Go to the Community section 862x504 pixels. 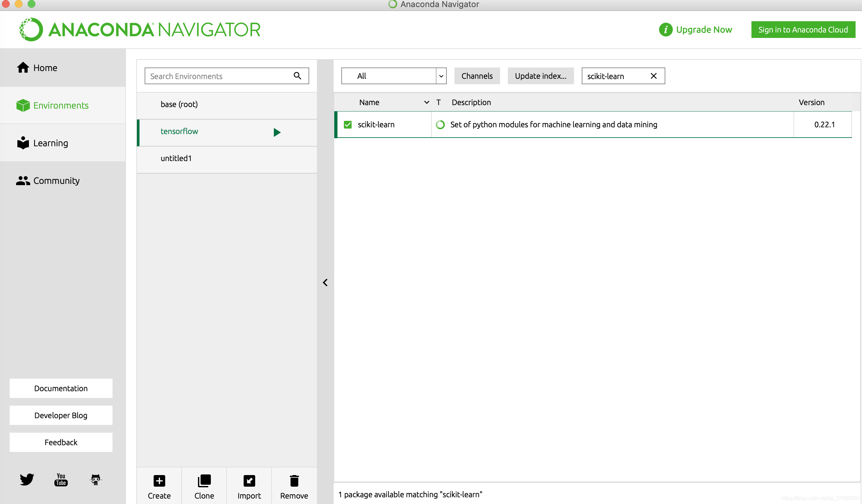(63, 181)
